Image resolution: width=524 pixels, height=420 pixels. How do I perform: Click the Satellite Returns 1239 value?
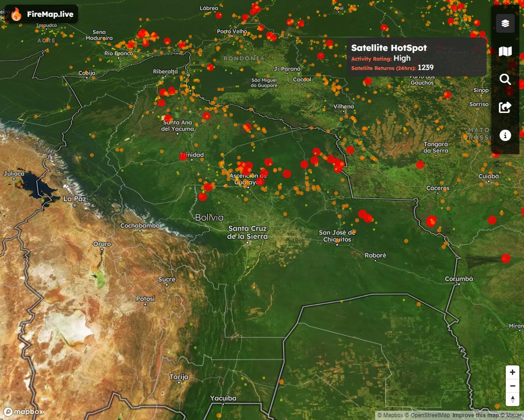(426, 68)
